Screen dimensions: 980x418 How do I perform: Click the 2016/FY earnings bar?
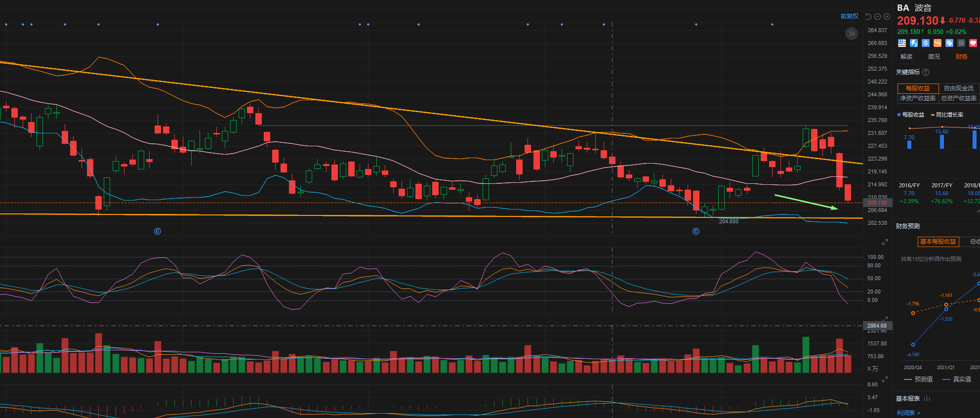(909, 145)
